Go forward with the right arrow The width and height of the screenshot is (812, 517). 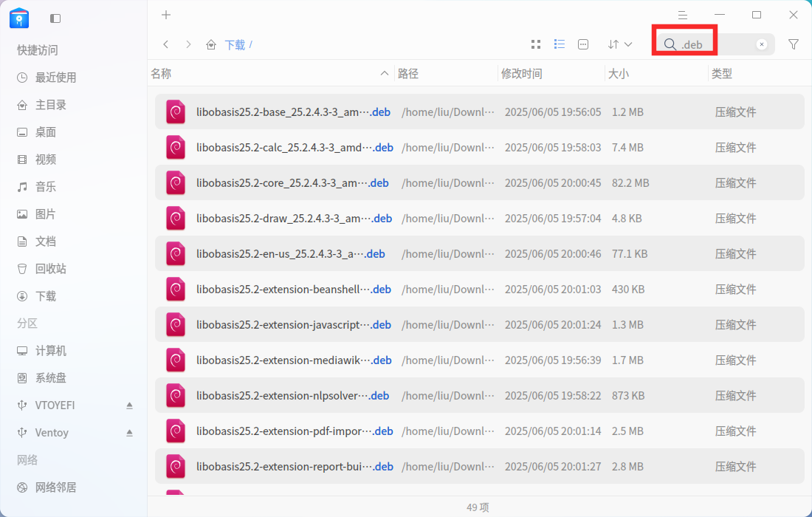[188, 44]
